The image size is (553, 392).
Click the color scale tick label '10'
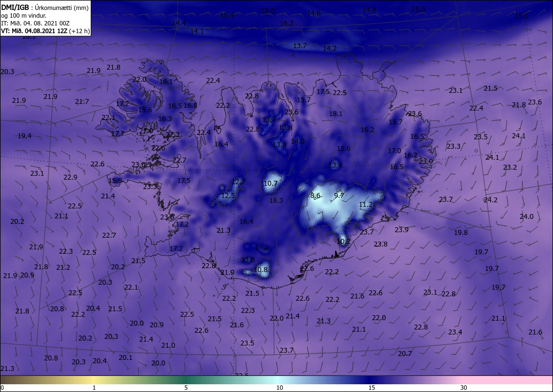click(x=279, y=388)
